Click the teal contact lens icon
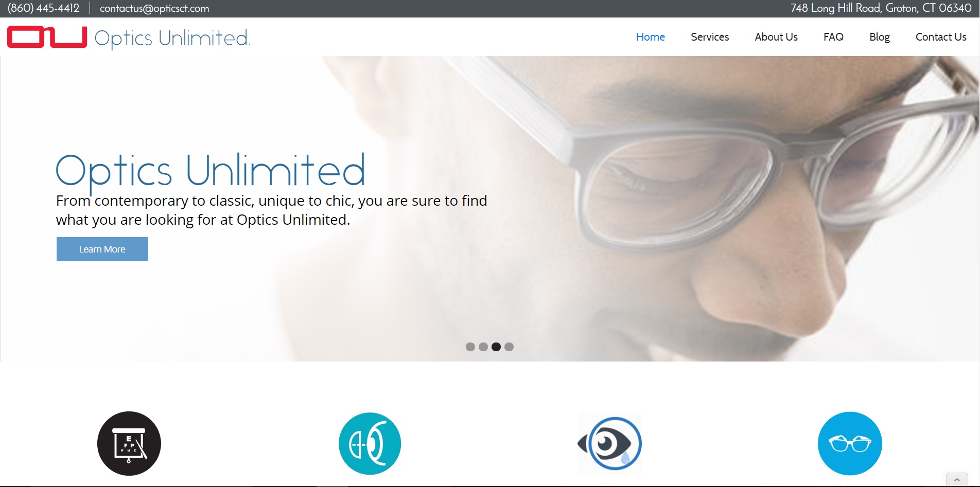Image resolution: width=980 pixels, height=487 pixels. 370,443
